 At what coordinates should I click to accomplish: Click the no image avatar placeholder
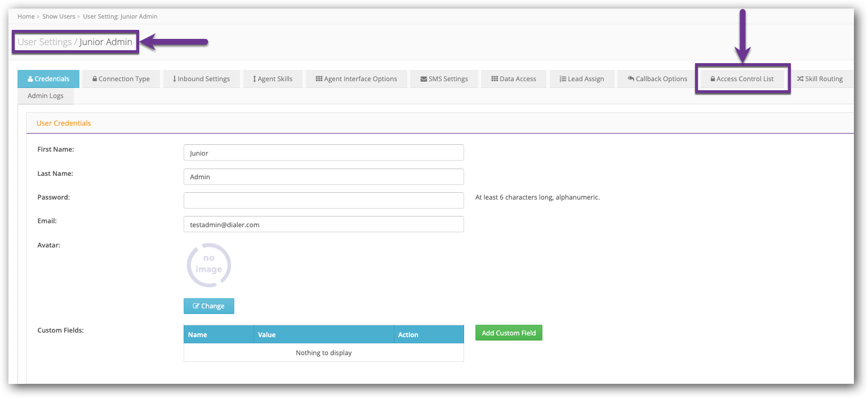coord(209,266)
